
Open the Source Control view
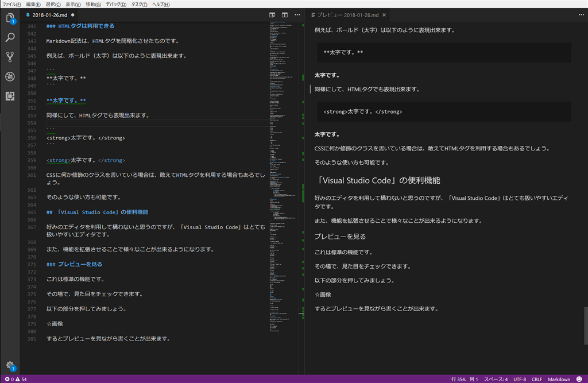click(9, 56)
